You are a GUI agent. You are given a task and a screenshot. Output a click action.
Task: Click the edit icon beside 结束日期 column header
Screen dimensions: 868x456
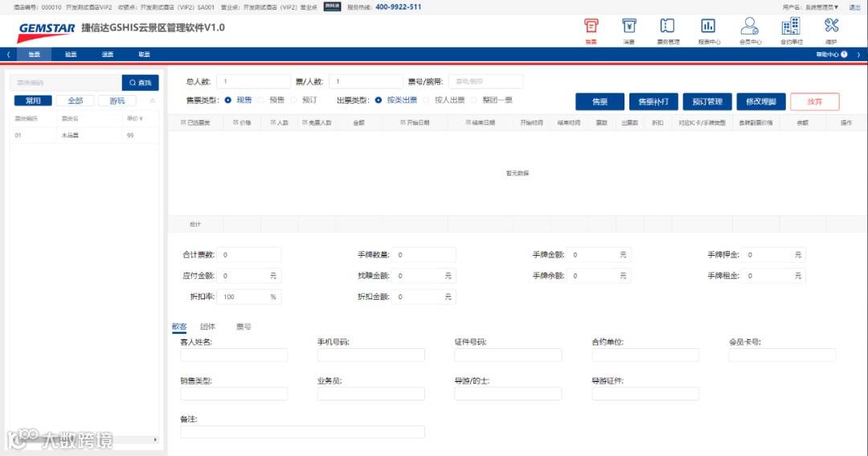point(469,122)
